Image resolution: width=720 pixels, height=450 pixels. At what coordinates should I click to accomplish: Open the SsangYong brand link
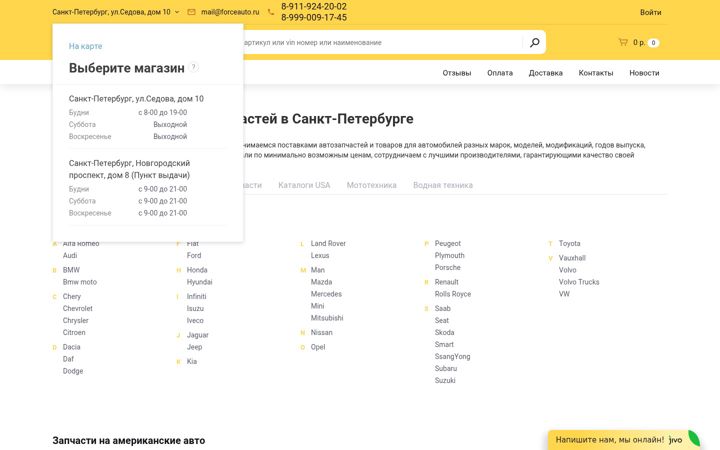point(452,356)
